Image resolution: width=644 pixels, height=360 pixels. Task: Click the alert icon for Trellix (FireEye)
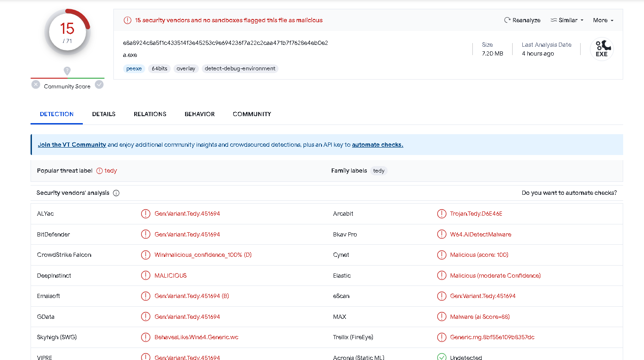coord(441,337)
